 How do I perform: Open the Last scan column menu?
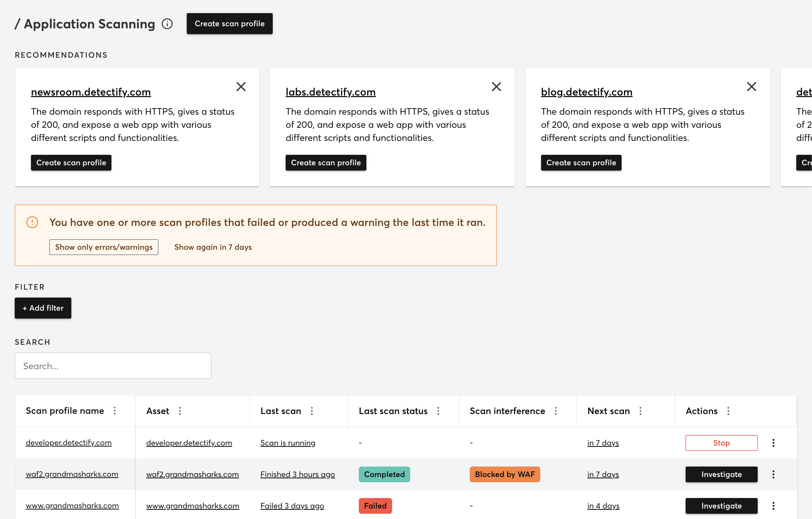click(x=312, y=411)
